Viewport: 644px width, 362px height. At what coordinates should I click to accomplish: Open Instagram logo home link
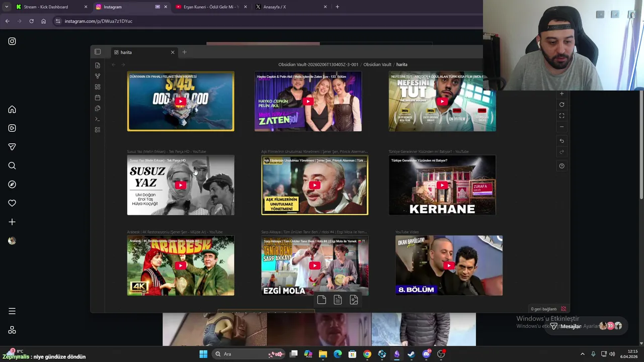(12, 41)
